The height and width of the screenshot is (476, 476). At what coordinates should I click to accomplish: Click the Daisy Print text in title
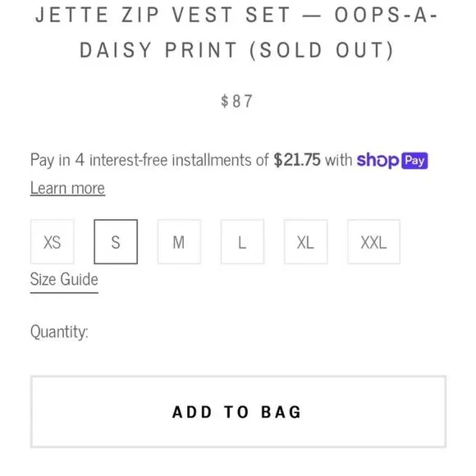coord(158,50)
